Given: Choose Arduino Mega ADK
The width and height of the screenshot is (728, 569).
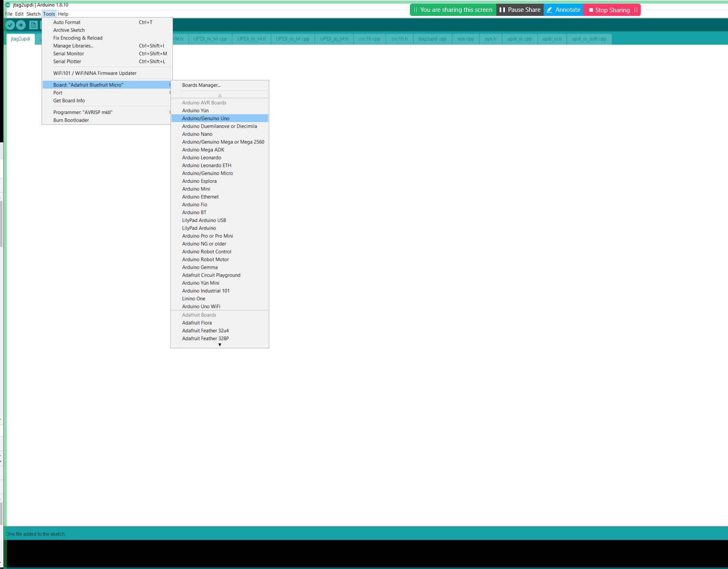Looking at the screenshot, I should [x=220, y=150].
